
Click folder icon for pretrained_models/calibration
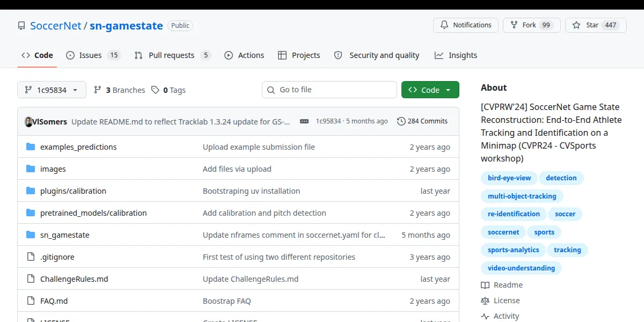point(31,213)
